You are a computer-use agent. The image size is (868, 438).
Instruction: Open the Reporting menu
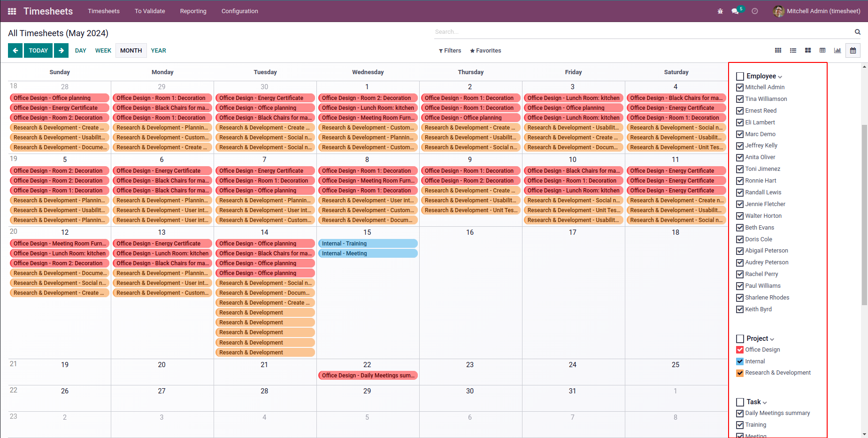tap(193, 11)
